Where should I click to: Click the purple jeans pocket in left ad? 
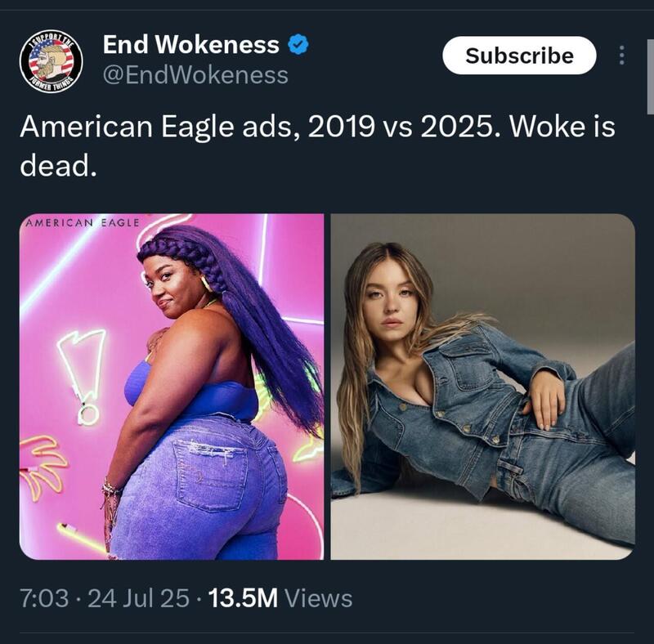[x=209, y=472]
